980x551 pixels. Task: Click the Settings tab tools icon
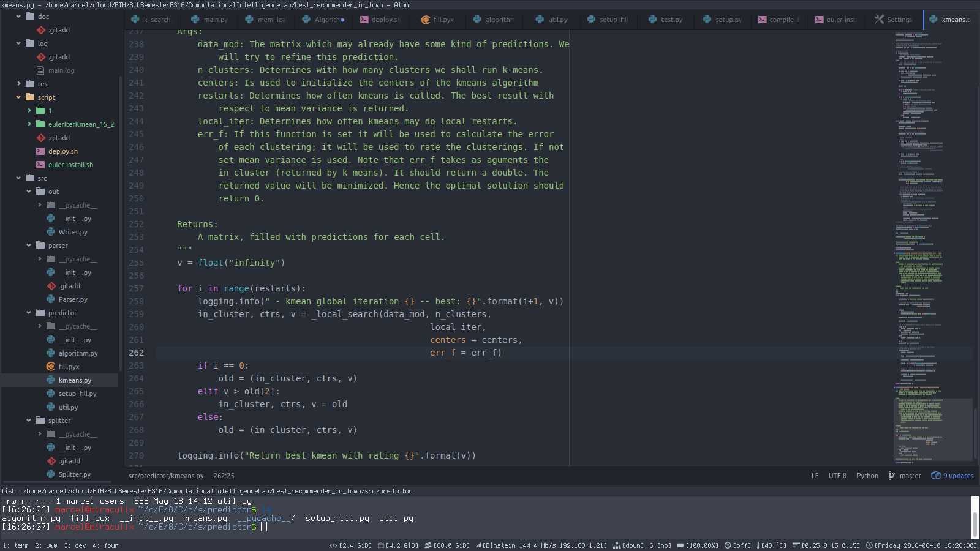coord(879,20)
